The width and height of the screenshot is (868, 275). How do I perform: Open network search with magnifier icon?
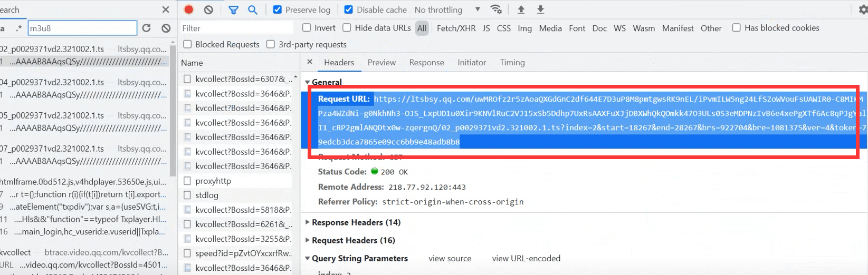click(253, 9)
